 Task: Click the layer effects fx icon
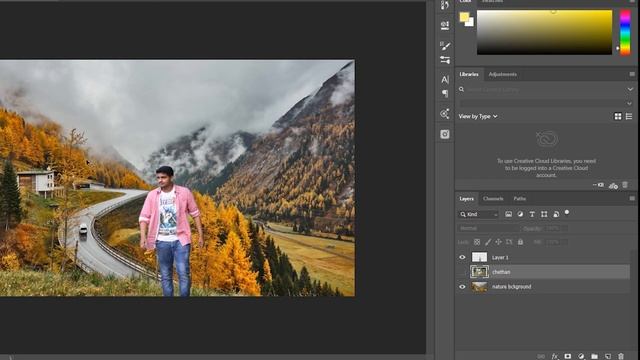pos(555,356)
